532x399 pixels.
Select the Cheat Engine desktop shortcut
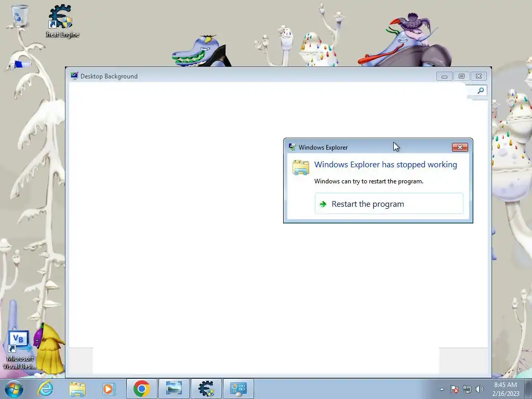coord(62,20)
